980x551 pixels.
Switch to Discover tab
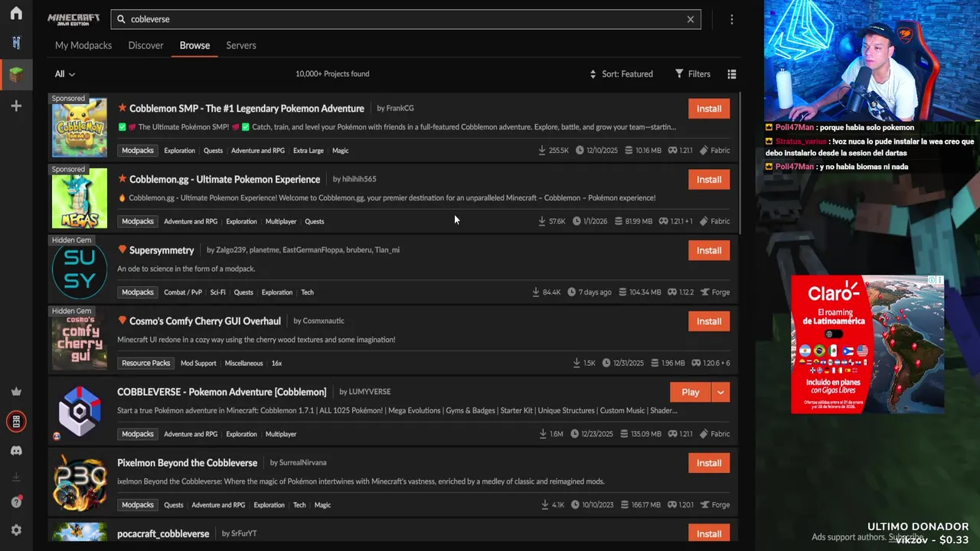tap(145, 45)
